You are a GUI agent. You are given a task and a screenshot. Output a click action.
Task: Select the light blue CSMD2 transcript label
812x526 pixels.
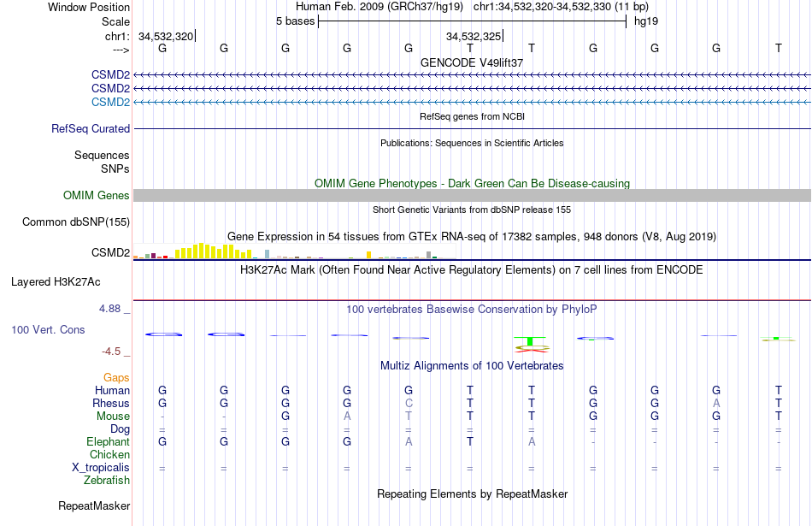pyautogui.click(x=110, y=102)
